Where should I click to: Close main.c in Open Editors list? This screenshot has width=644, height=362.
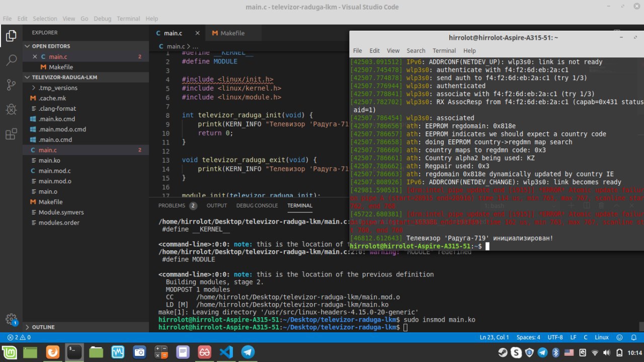(x=35, y=57)
